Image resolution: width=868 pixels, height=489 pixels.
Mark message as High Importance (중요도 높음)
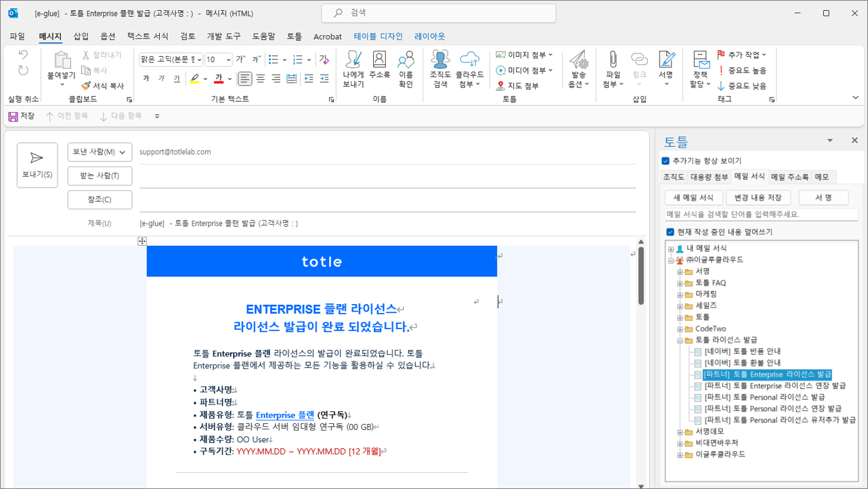(x=742, y=70)
